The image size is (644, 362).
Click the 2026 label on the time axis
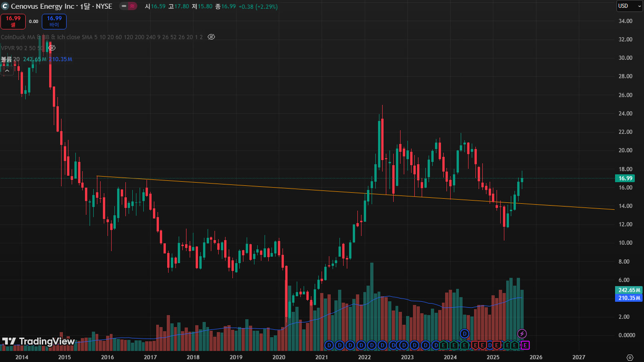536,357
